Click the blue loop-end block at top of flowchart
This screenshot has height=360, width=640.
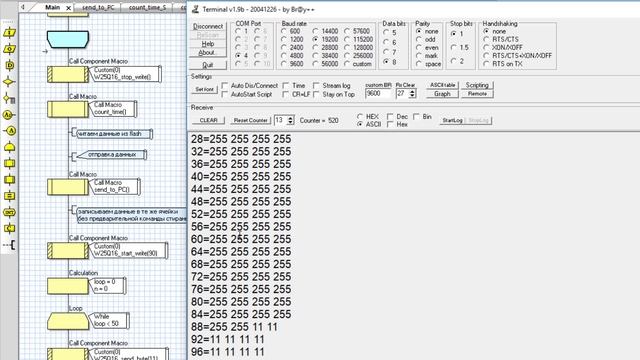click(68, 39)
